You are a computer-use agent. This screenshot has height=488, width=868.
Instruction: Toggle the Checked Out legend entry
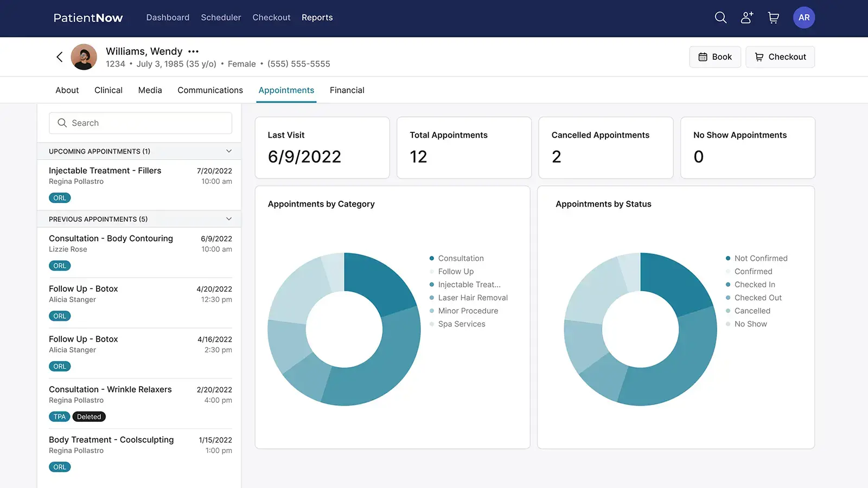click(x=754, y=298)
